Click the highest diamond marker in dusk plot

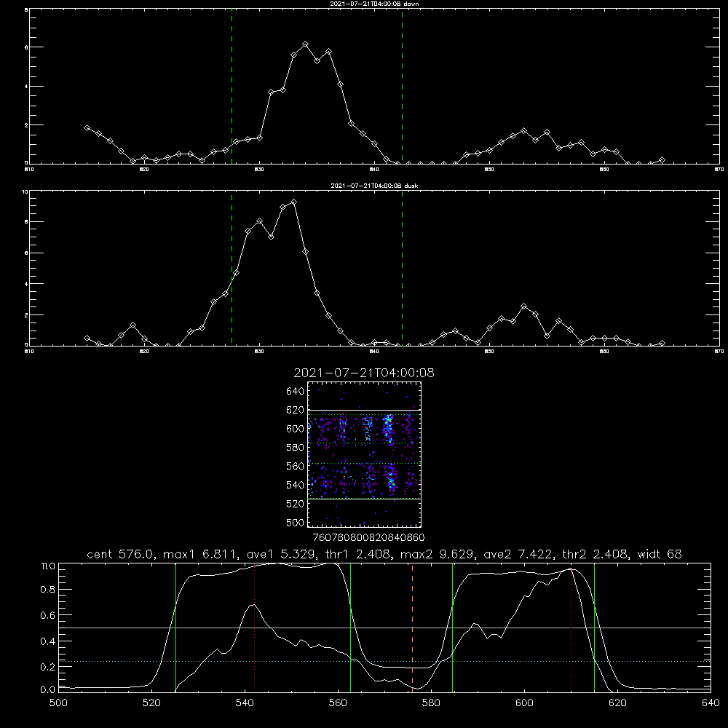[293, 202]
